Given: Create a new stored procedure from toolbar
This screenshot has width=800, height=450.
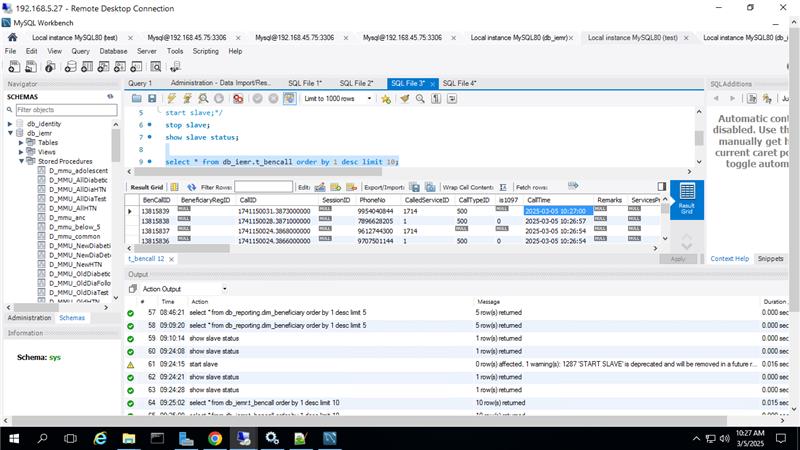Looking at the screenshot, I should pyautogui.click(x=119, y=67).
